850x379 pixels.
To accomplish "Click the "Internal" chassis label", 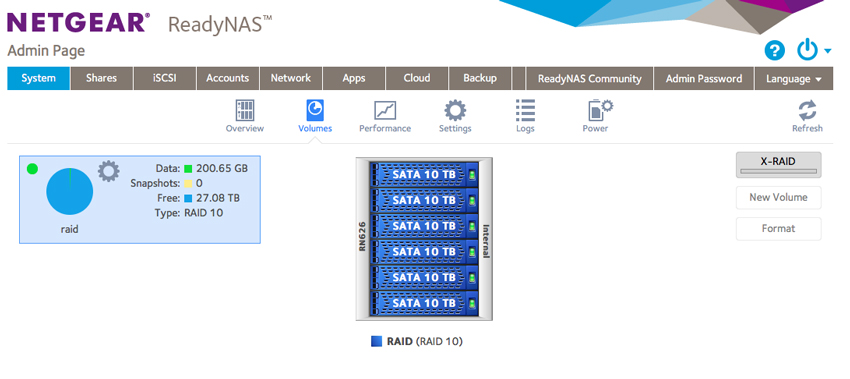I will pyautogui.click(x=486, y=241).
